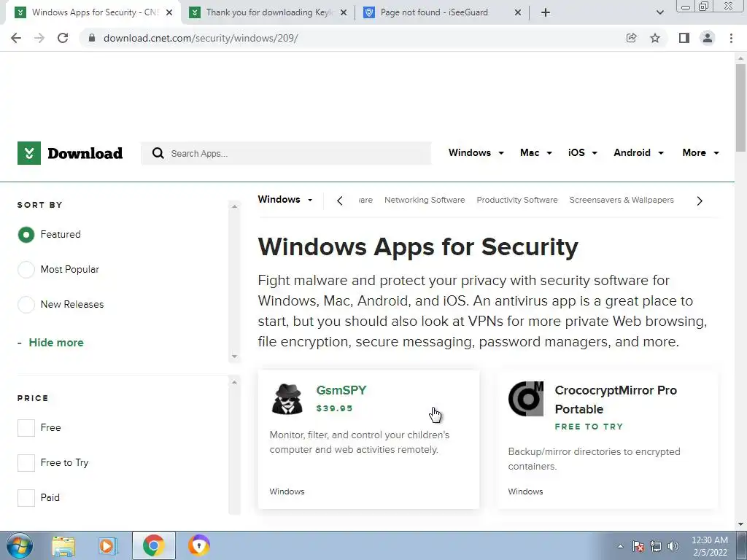Open Networking Software category
747x560 pixels.
point(425,200)
